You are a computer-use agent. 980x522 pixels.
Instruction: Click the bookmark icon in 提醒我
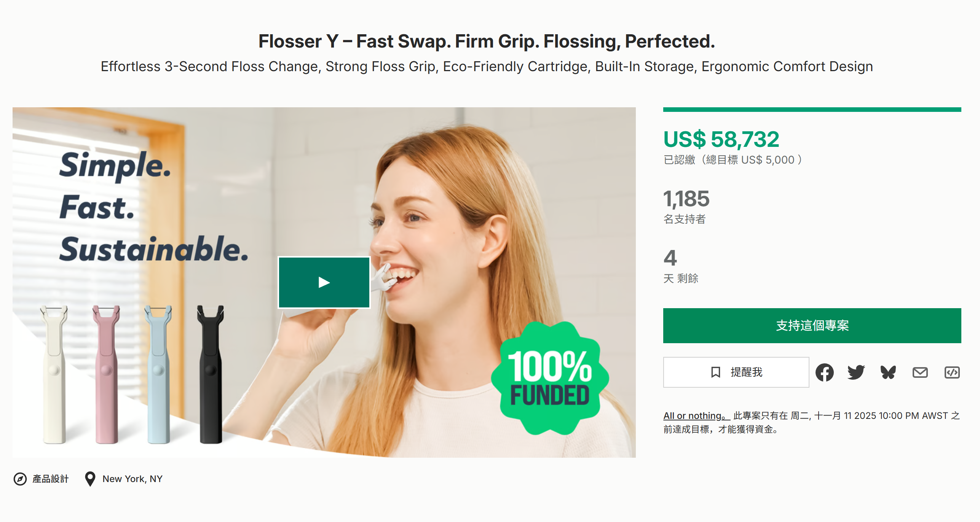[x=715, y=372]
